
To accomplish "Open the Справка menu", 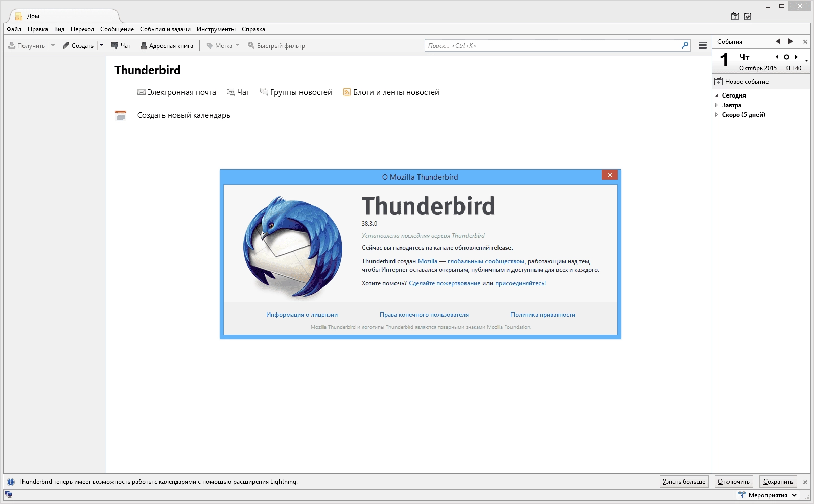I will (253, 29).
